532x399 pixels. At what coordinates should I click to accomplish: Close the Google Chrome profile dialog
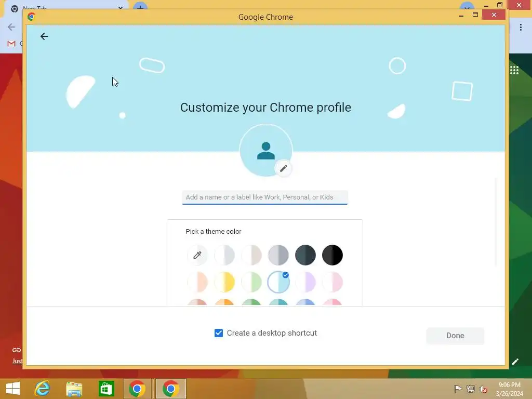[x=494, y=15]
